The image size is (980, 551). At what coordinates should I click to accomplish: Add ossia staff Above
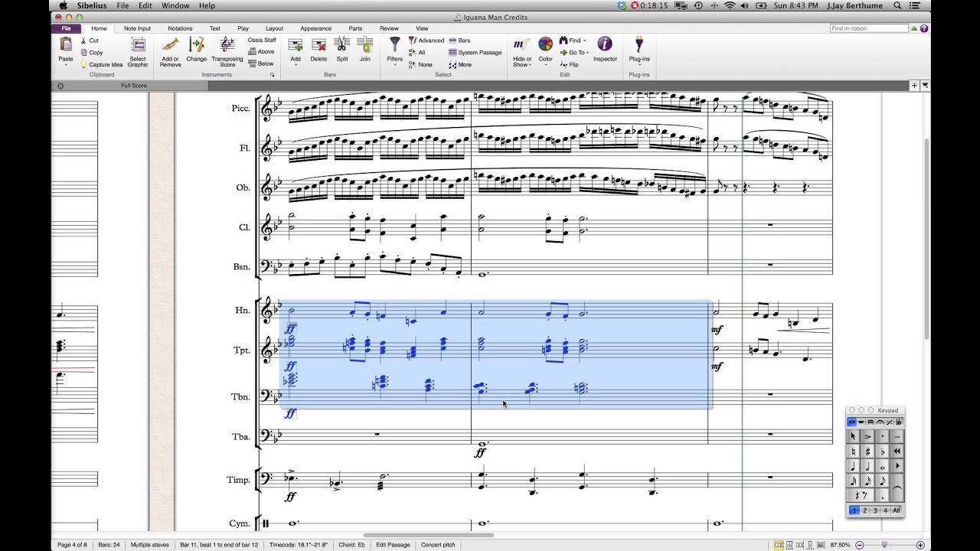tap(261, 51)
